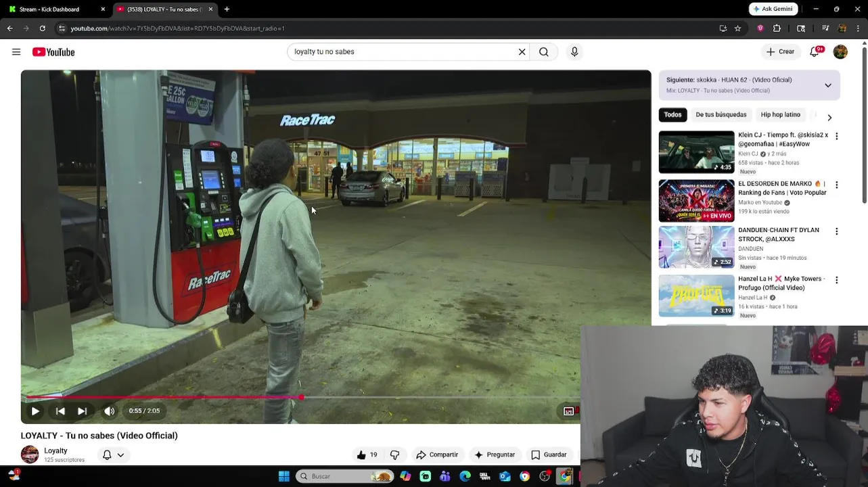Open the media controls icon in Chrome toolbar
This screenshot has width=868, height=487.
click(825, 28)
